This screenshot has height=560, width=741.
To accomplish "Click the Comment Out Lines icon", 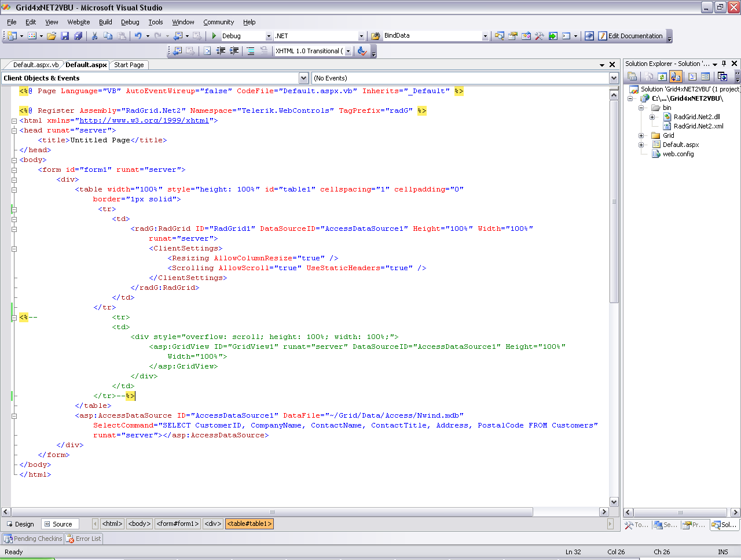I will point(251,51).
